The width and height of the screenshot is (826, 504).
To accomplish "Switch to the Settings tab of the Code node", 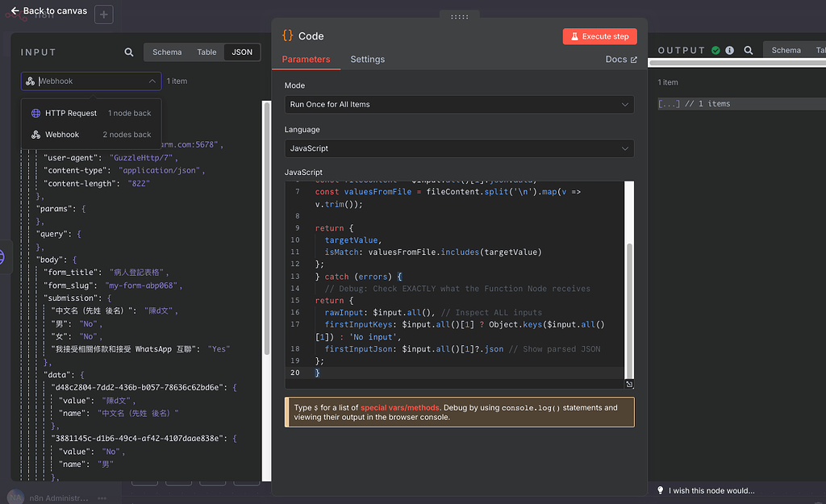I will [368, 59].
